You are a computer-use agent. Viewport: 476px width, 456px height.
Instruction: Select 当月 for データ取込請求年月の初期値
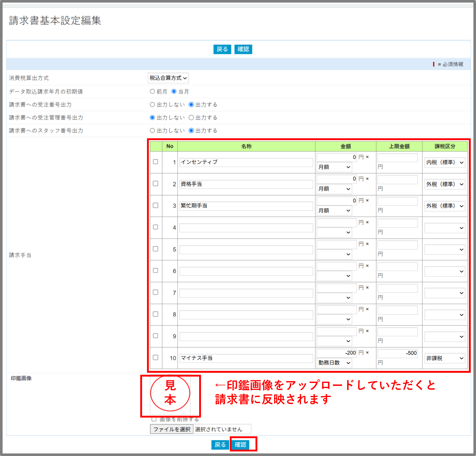(174, 91)
